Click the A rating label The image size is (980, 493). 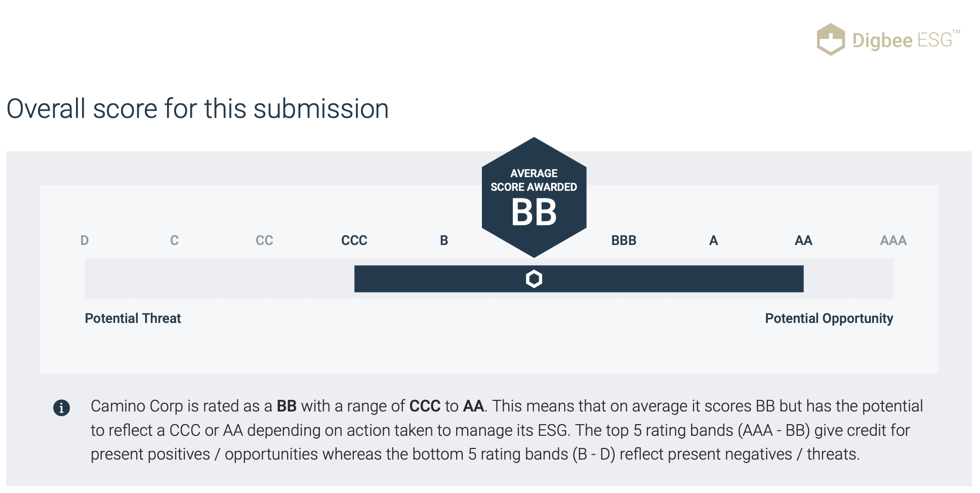click(714, 240)
